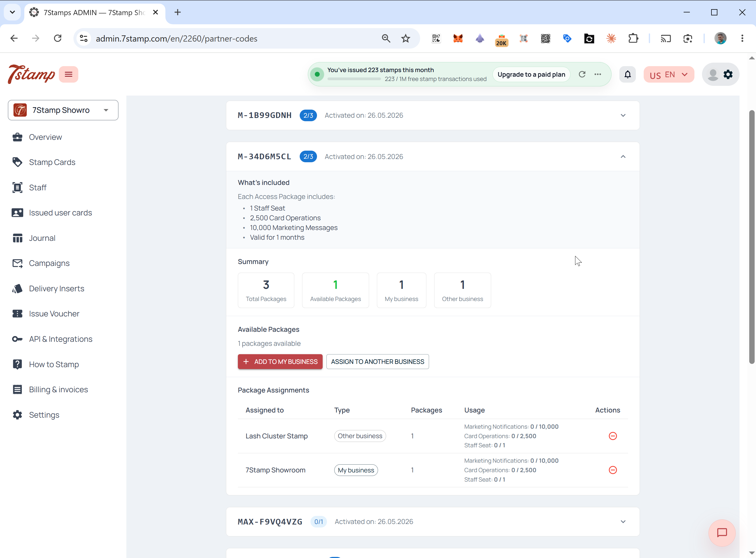Screen dimensions: 756x558
Task: Click the Available Packages summary card
Action: [x=335, y=290]
